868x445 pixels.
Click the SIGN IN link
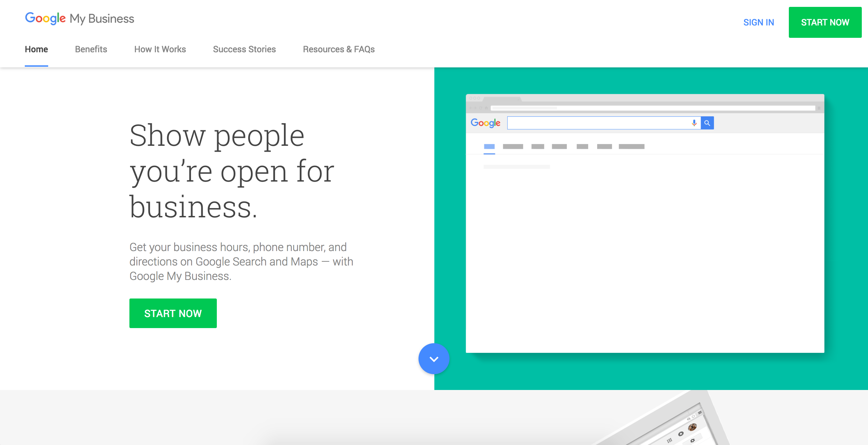759,22
